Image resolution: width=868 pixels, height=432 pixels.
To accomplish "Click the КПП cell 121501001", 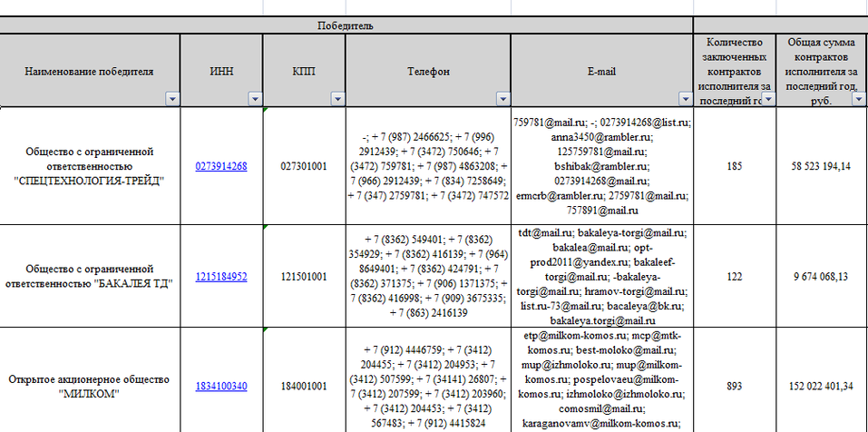I will pos(304,277).
